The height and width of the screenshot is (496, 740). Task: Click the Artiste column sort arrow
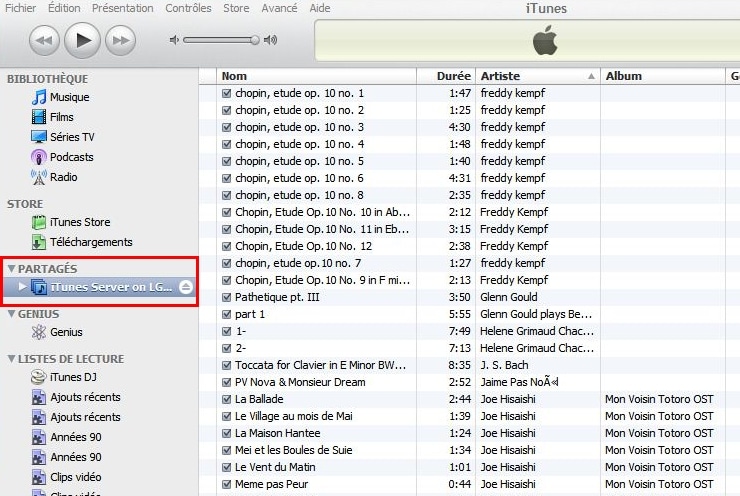[x=591, y=76]
